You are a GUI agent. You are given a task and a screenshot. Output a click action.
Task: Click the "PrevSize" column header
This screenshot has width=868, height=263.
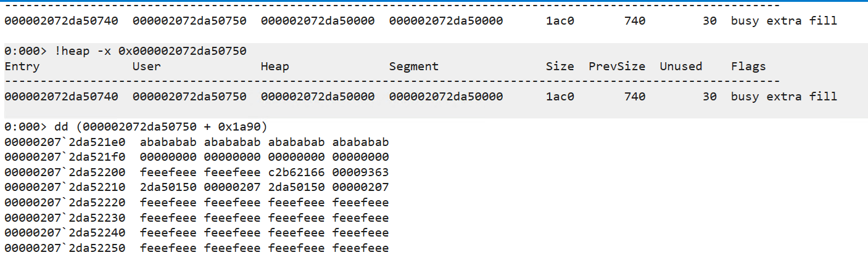(x=616, y=67)
